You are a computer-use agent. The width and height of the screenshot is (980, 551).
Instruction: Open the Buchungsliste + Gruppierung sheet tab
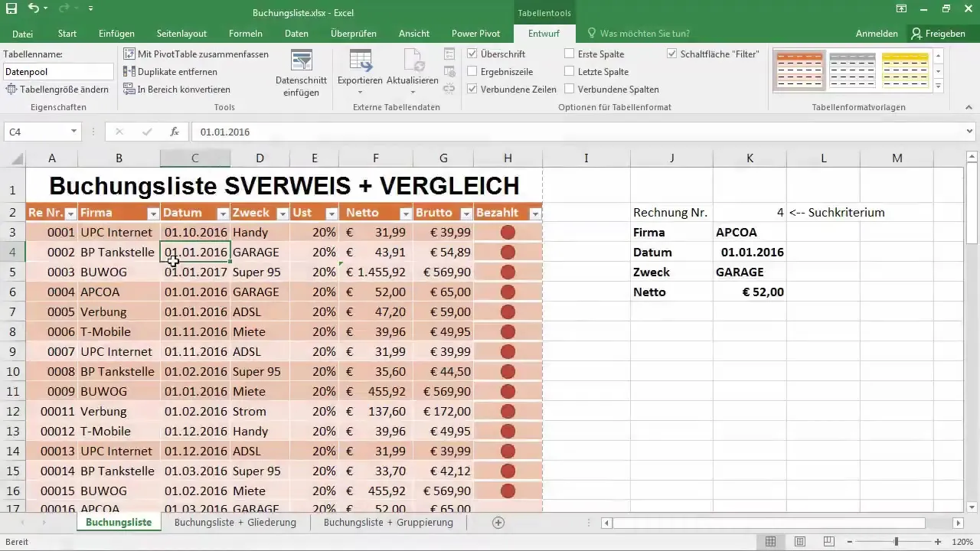click(388, 523)
